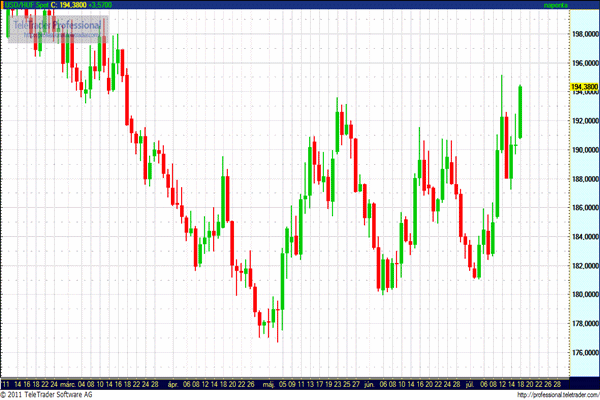Click the 198,0000 price axis label
The image size is (600, 400).
tap(585, 34)
